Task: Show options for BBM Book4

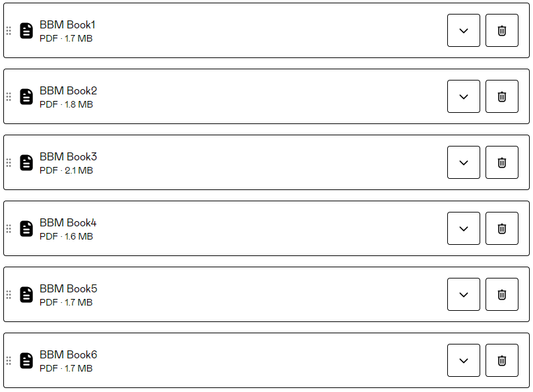Action: point(463,228)
